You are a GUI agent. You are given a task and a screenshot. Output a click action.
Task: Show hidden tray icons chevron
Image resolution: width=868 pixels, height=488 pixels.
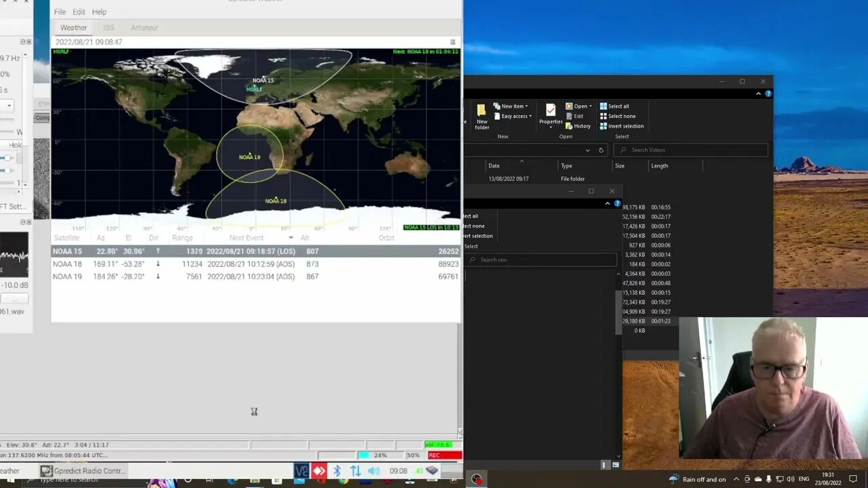[737, 479]
